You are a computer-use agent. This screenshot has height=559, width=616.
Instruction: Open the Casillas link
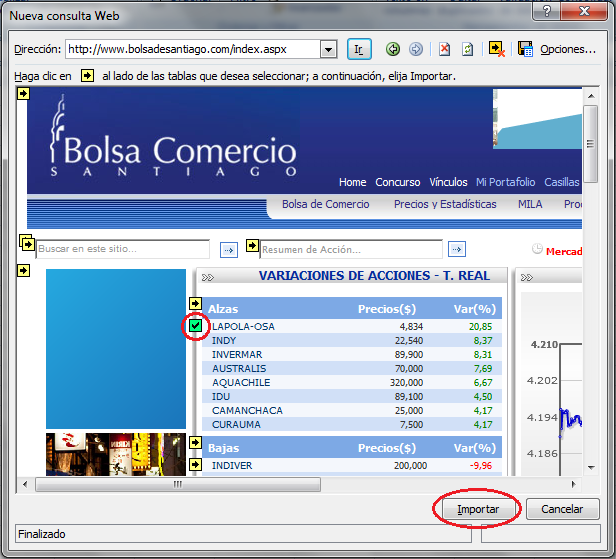[562, 182]
